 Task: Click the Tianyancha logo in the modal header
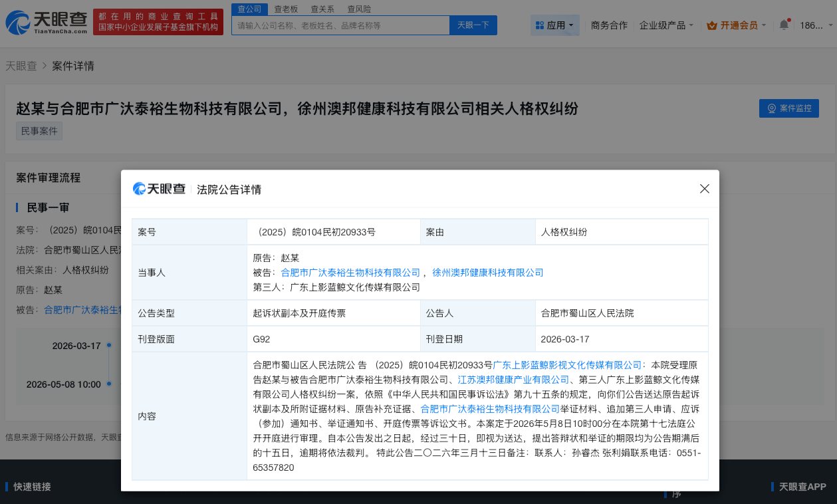[x=159, y=189]
